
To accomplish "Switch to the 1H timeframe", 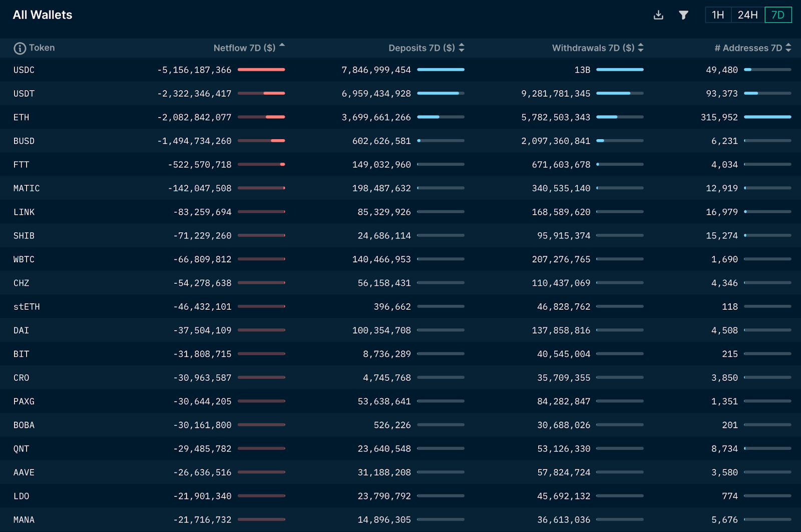I will click(718, 15).
